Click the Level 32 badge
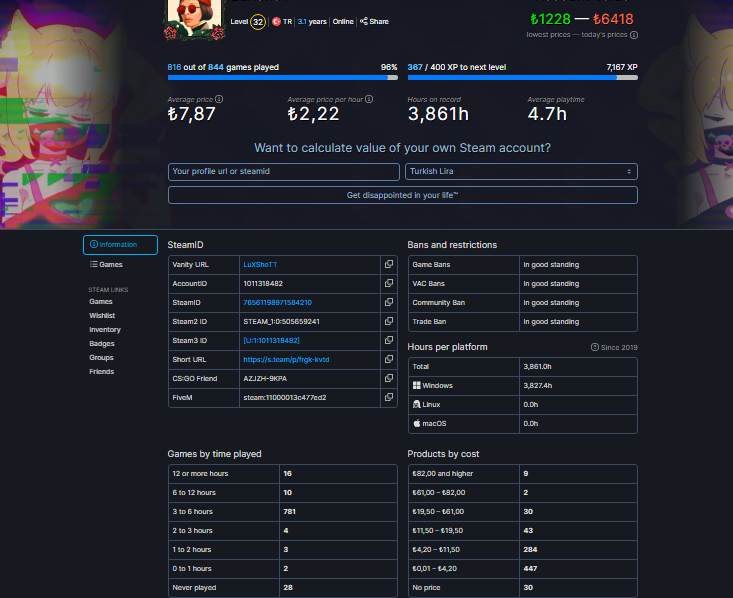This screenshot has height=598, width=733. 258,22
